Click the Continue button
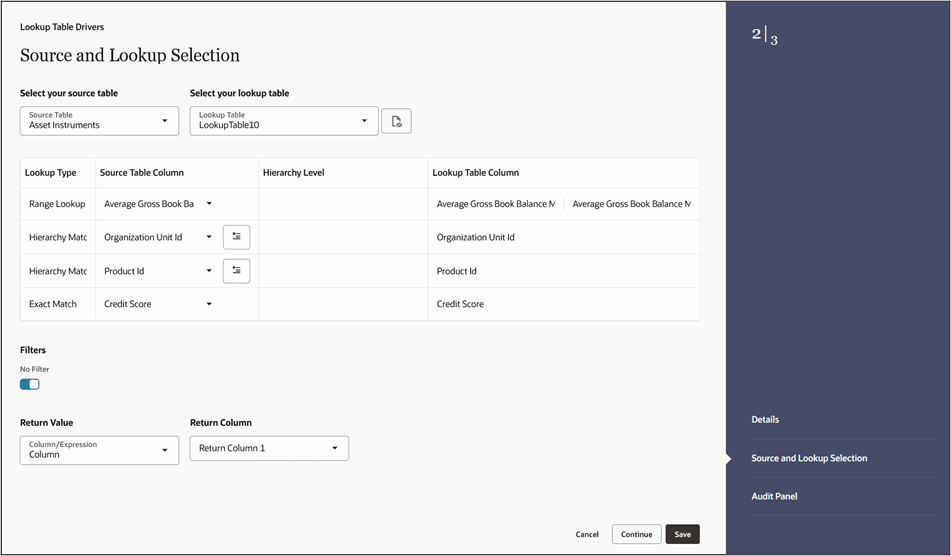This screenshot has width=951, height=556. click(x=636, y=534)
